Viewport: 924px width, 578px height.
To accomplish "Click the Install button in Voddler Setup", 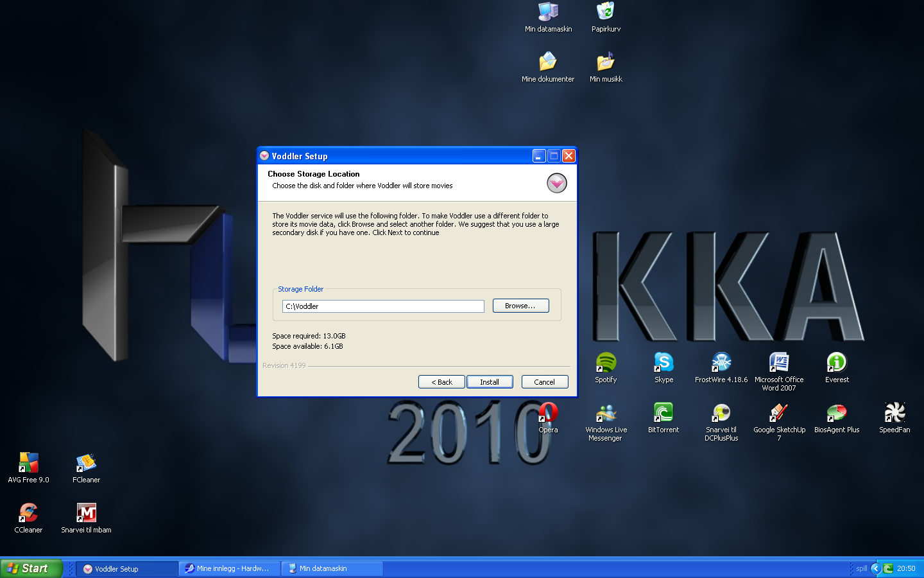I will tap(490, 381).
